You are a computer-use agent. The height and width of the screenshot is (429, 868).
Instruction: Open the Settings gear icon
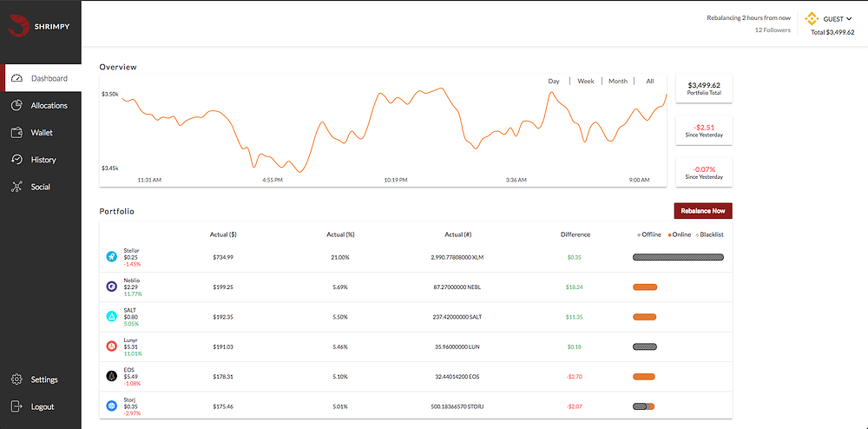pos(16,379)
